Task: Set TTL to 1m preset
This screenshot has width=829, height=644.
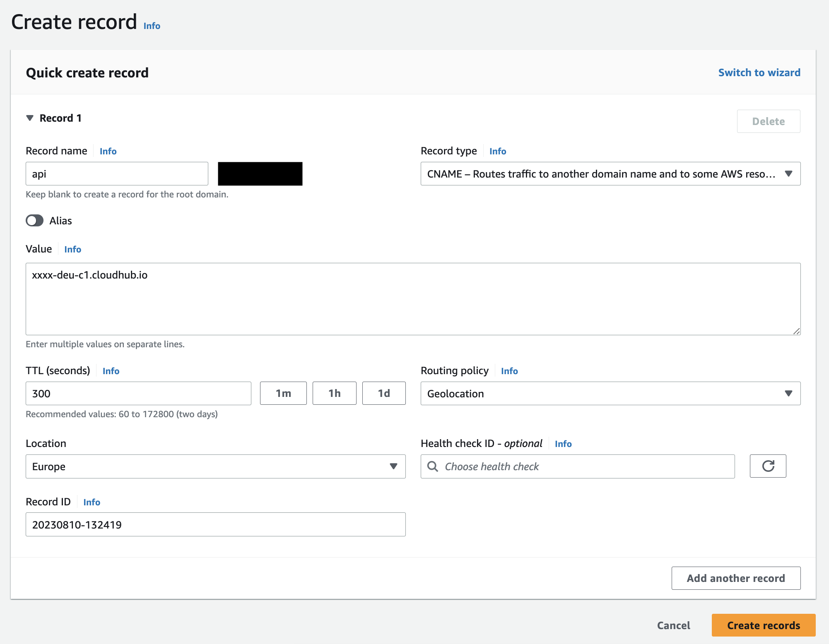Action: (x=283, y=393)
